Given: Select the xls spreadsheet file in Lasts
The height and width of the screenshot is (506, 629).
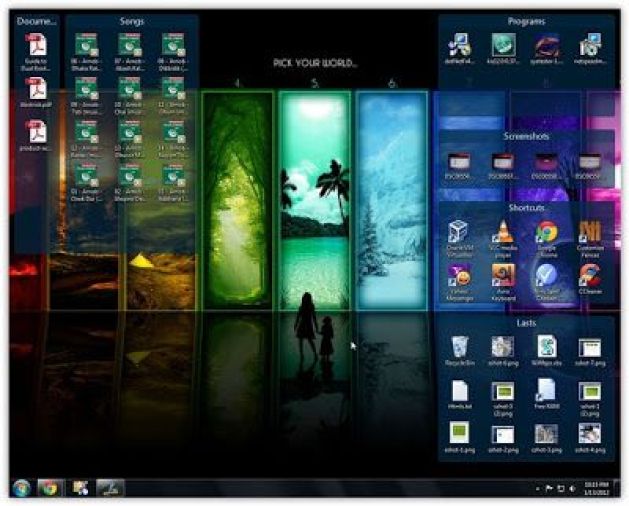Looking at the screenshot, I should (x=546, y=351).
